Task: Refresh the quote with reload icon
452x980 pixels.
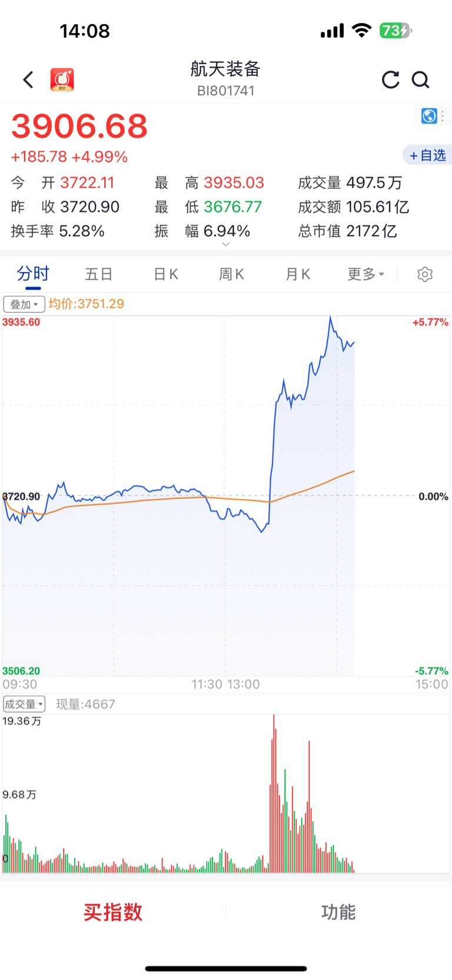Action: pos(390,79)
